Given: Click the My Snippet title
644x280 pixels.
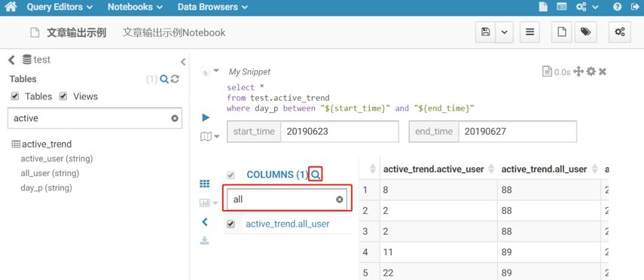Looking at the screenshot, I should pos(250,72).
